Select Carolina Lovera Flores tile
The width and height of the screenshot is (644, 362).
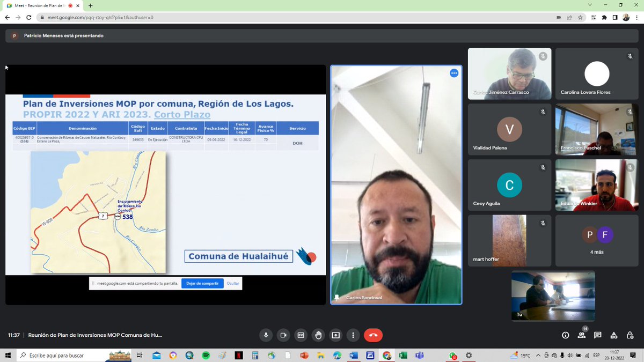coord(597,73)
